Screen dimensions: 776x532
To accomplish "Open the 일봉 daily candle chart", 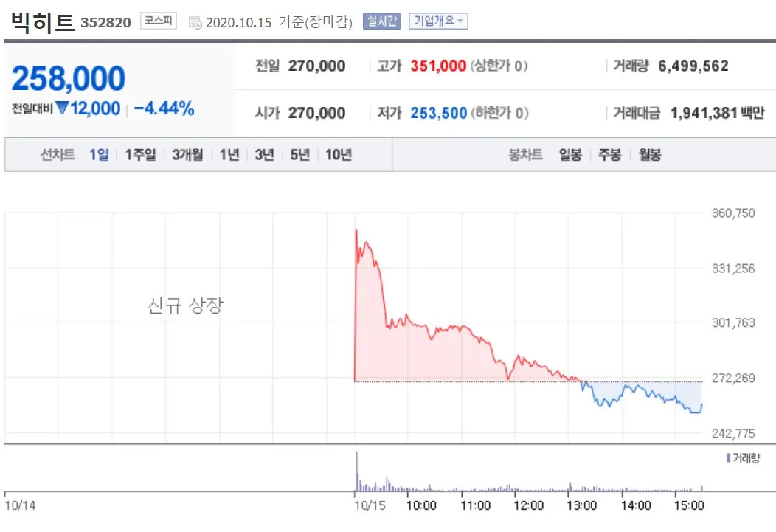I will coord(570,155).
